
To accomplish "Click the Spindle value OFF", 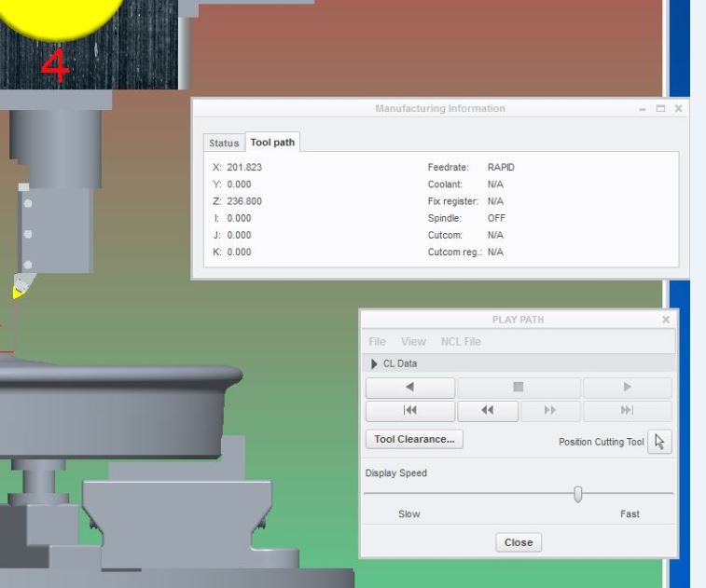I will pos(496,218).
